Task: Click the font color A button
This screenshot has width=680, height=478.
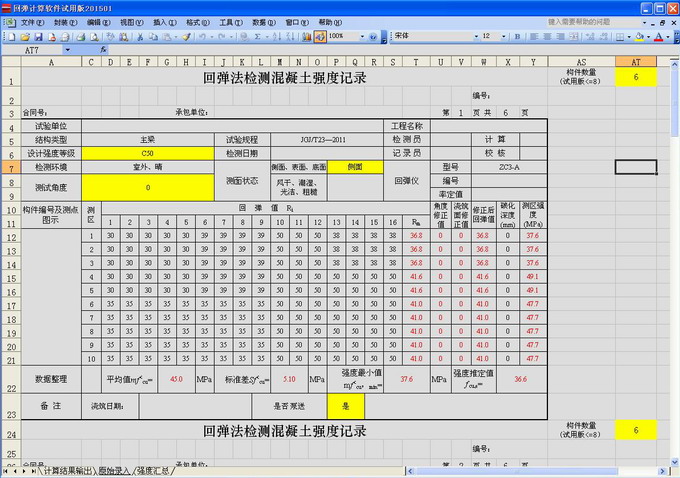Action: [658, 36]
